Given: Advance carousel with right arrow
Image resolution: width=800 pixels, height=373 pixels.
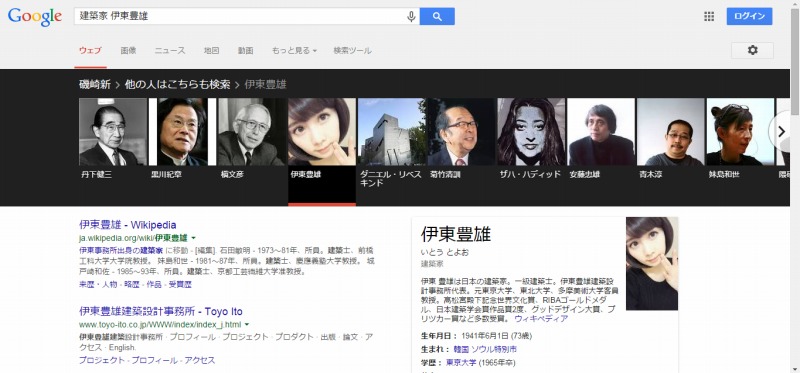Looking at the screenshot, I should (781, 132).
